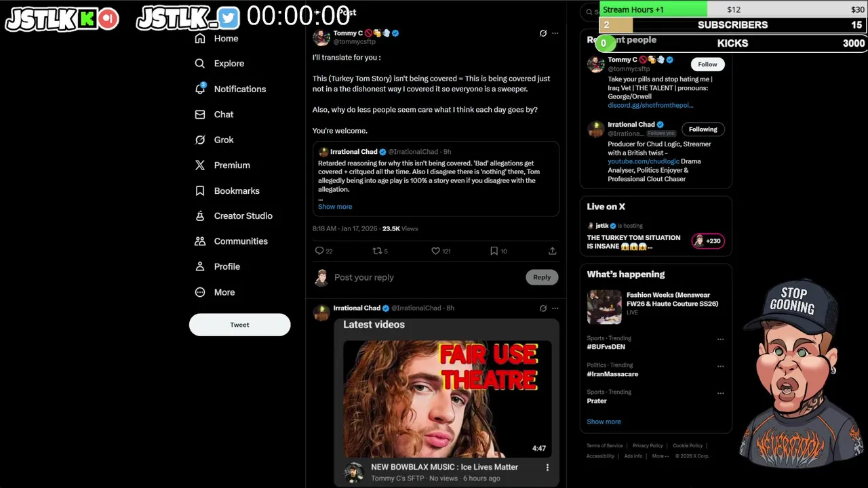Grok icon on Irrational Chad's reply

click(542, 308)
